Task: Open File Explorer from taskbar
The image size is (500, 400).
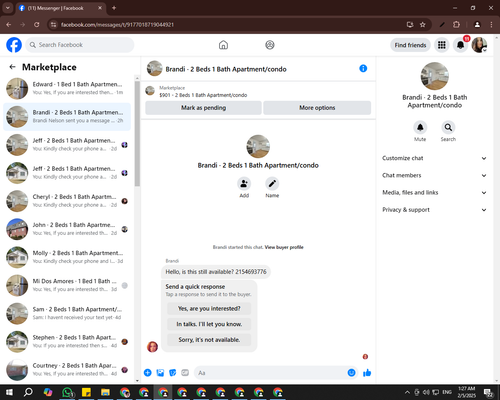Action: (105, 392)
